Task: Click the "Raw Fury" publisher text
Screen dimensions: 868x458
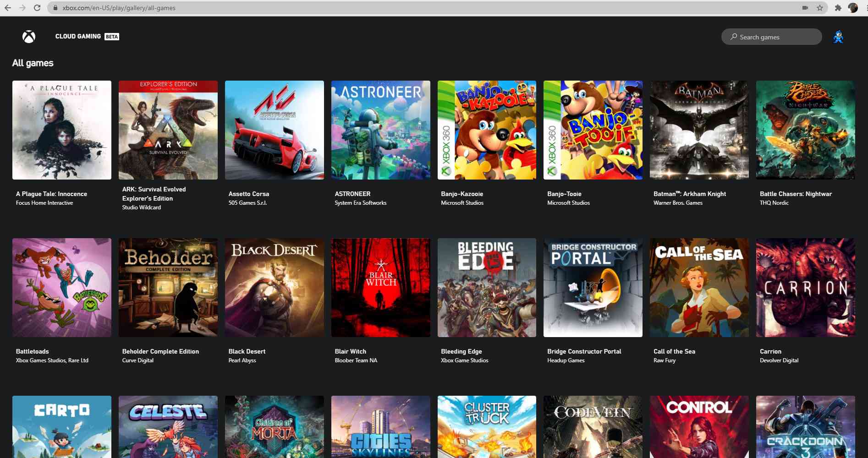Action: pyautogui.click(x=665, y=360)
